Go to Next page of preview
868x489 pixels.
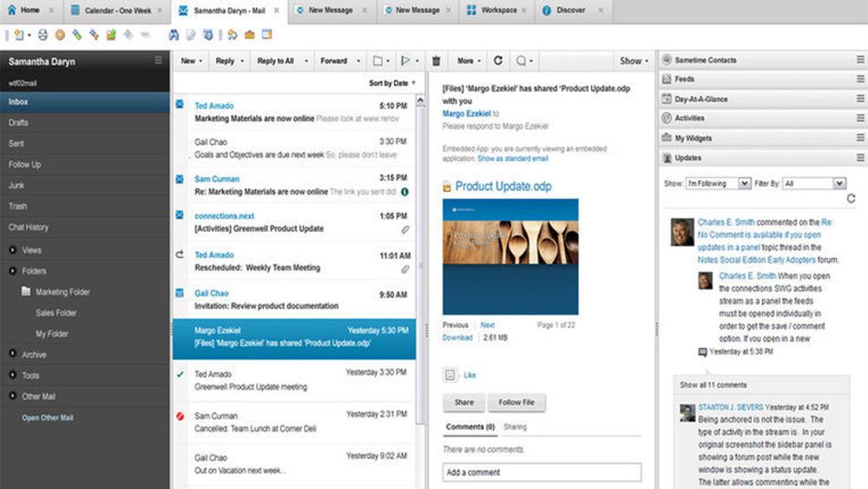[x=487, y=325]
